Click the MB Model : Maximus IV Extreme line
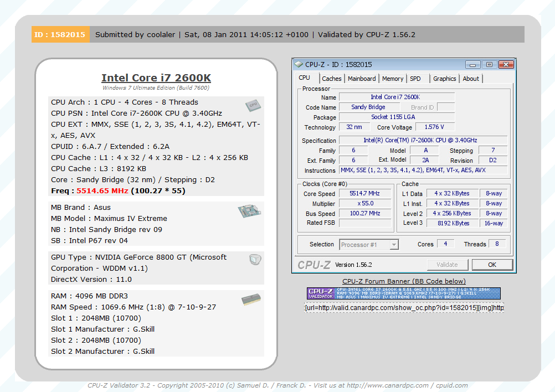 109,218
